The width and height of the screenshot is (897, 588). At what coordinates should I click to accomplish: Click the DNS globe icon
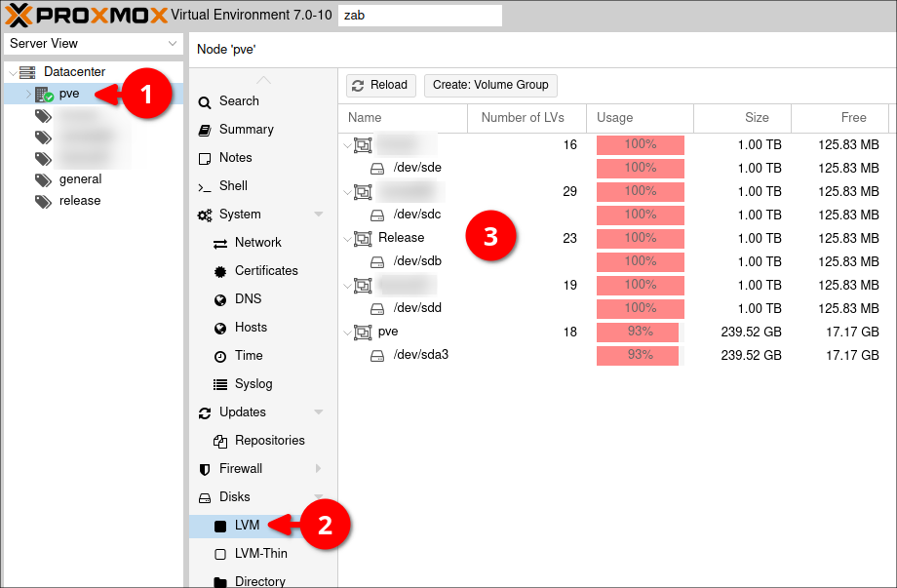(220, 299)
